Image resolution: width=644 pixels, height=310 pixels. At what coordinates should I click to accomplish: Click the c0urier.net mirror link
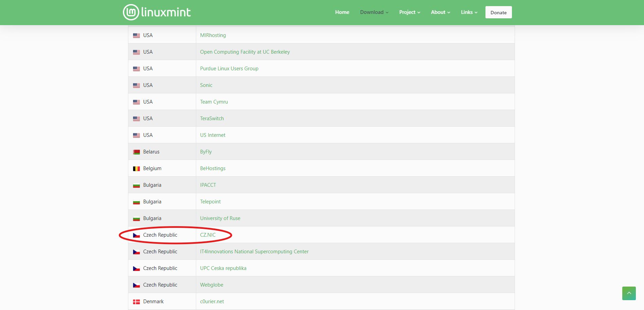(x=212, y=302)
